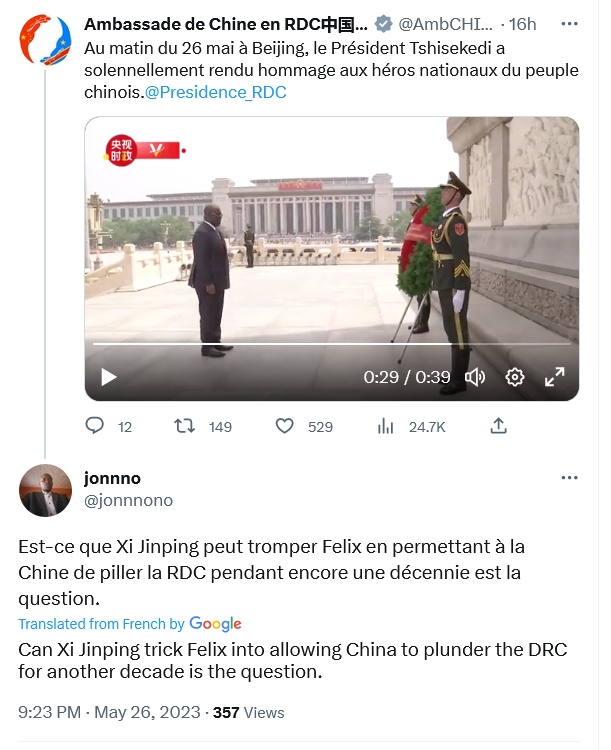Play the embedded video
The width and height of the screenshot is (611, 750).
click(x=109, y=377)
